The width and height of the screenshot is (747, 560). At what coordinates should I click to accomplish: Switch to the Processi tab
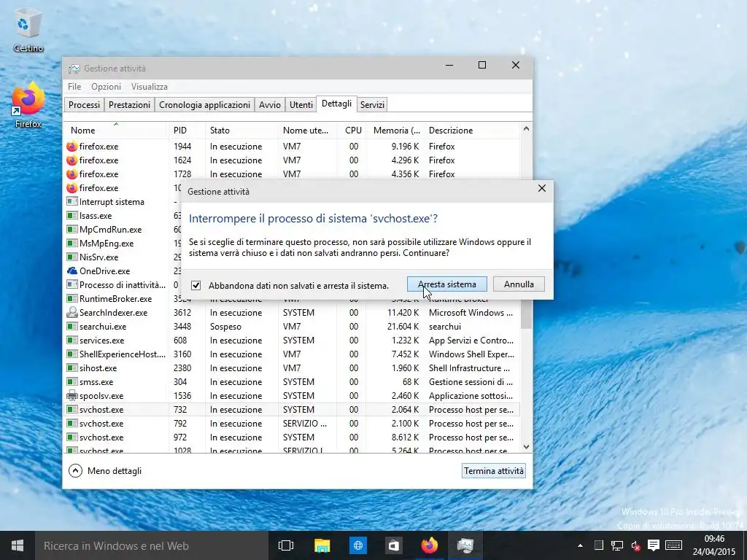tap(85, 105)
